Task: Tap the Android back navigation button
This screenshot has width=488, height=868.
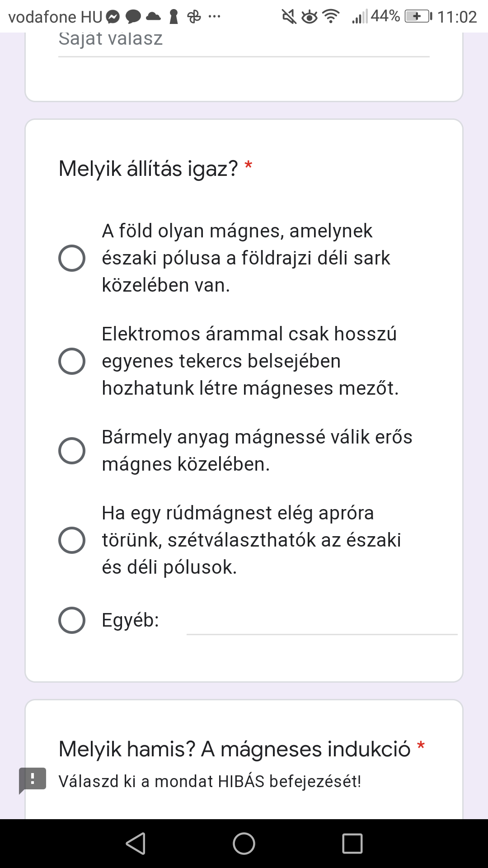Action: coord(136,844)
